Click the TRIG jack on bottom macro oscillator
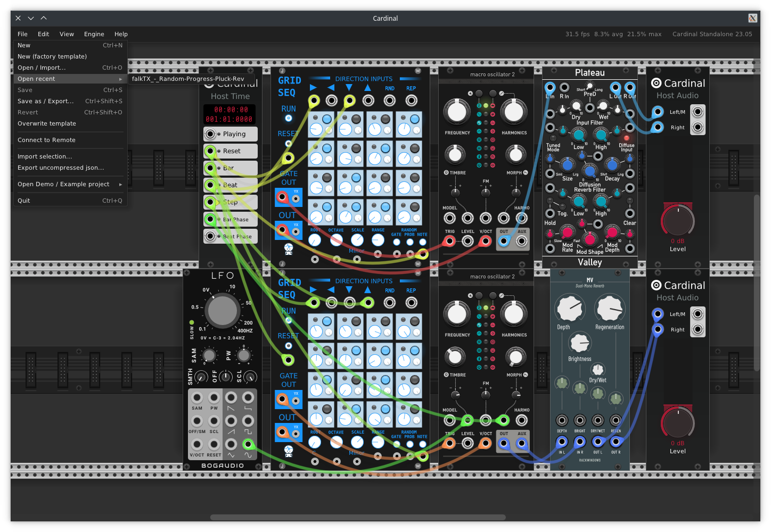Screen dimensions: 771x532 tap(449, 443)
